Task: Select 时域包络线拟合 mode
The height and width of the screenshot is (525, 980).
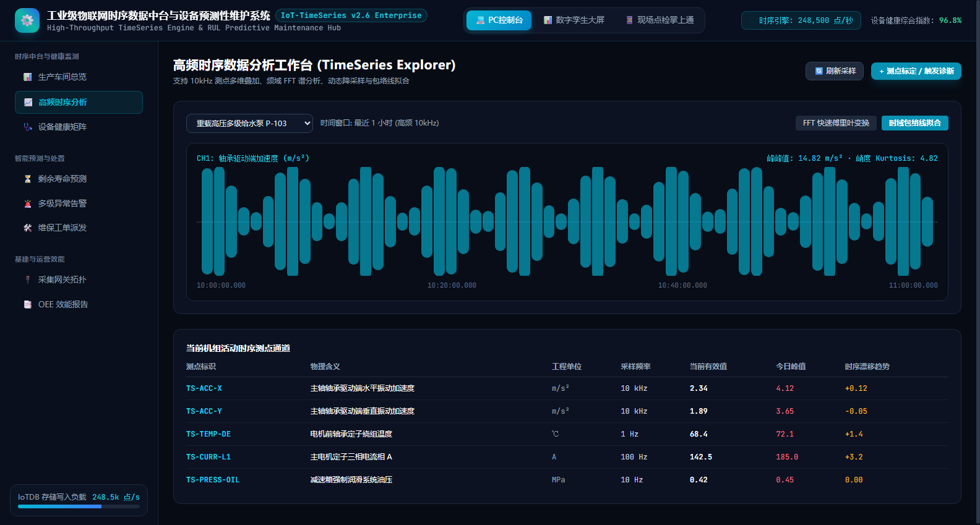Action: tap(914, 123)
